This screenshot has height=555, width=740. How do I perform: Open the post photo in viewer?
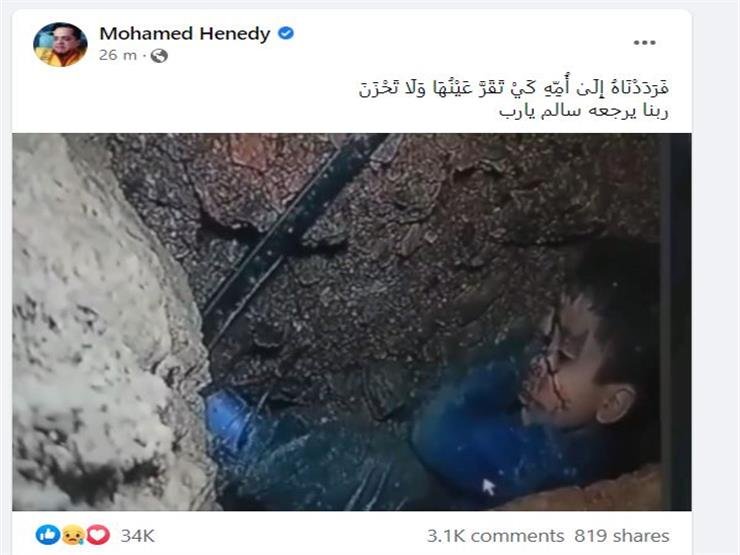coord(352,321)
